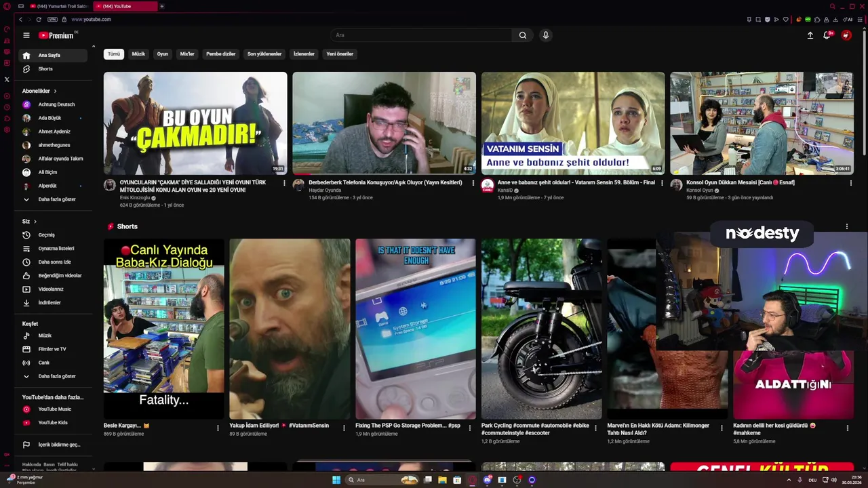Open options for Fixing The PSP short
The width and height of the screenshot is (868, 488).
point(470,428)
